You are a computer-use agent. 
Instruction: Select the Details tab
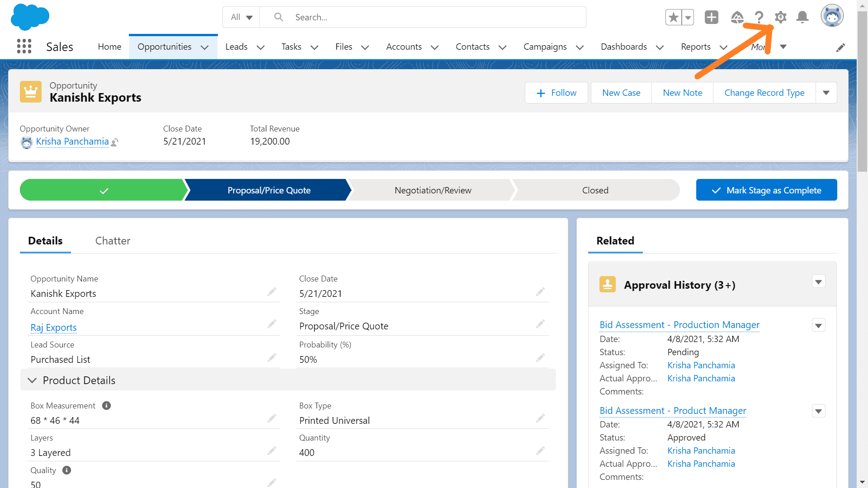pos(45,241)
